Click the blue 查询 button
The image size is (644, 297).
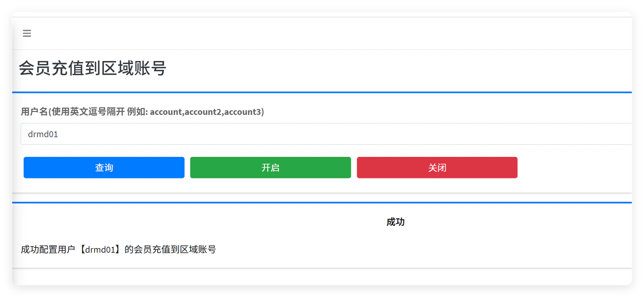104,167
